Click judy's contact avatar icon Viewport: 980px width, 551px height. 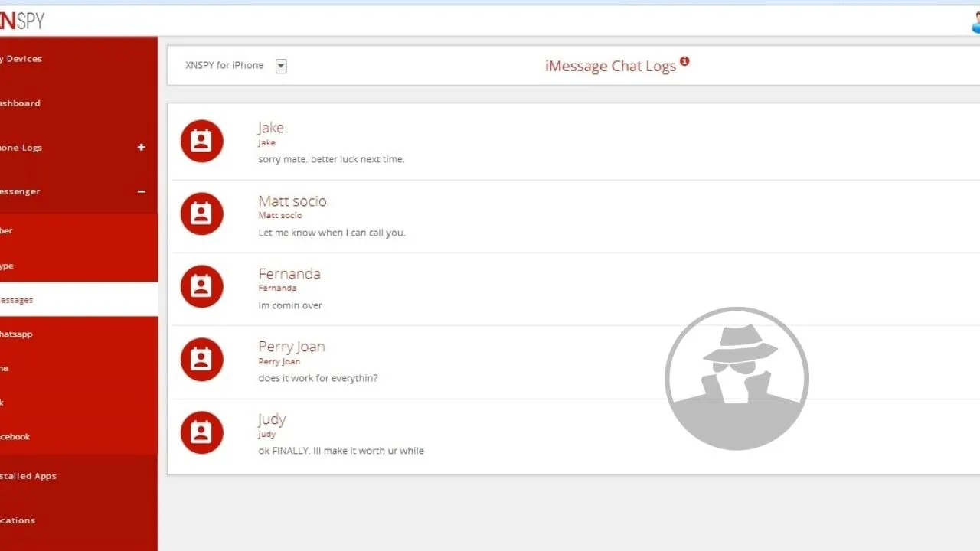[201, 432]
